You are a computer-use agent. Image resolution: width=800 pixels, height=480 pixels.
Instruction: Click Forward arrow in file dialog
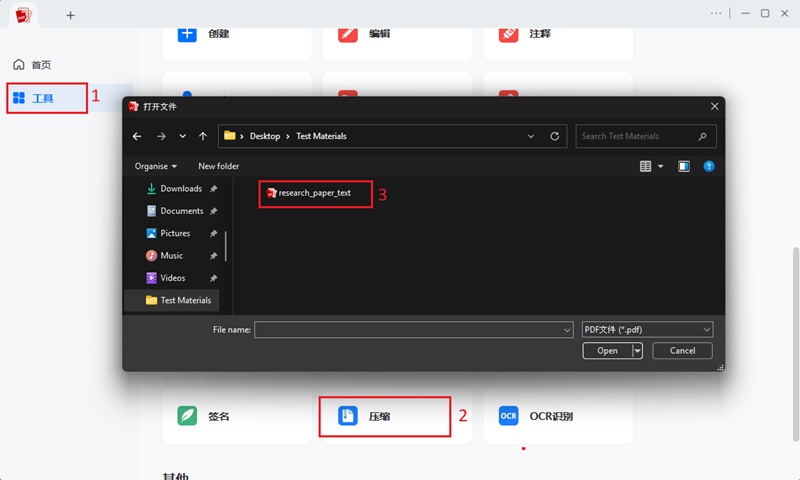(161, 136)
